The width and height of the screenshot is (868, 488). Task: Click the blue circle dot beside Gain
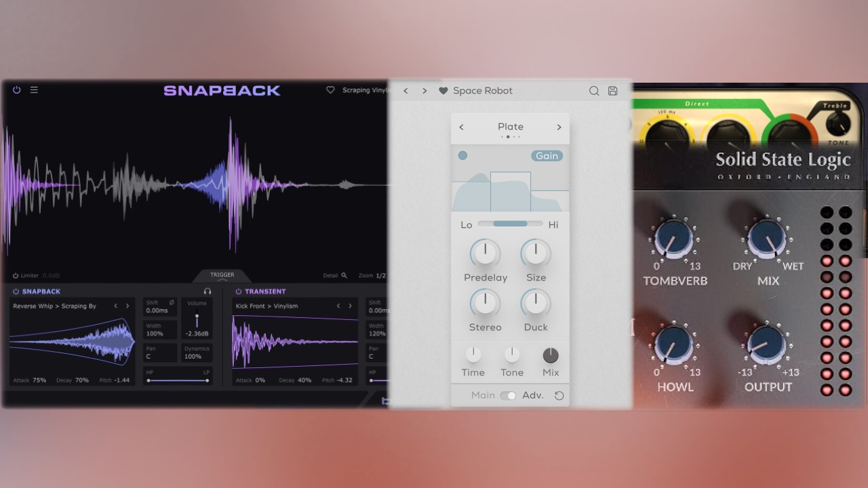tap(462, 155)
